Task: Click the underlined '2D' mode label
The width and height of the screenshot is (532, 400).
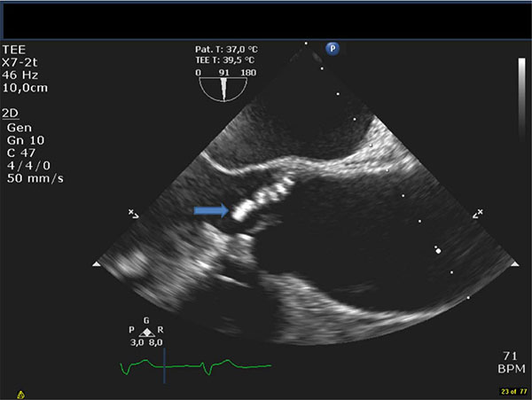Action: coord(10,114)
